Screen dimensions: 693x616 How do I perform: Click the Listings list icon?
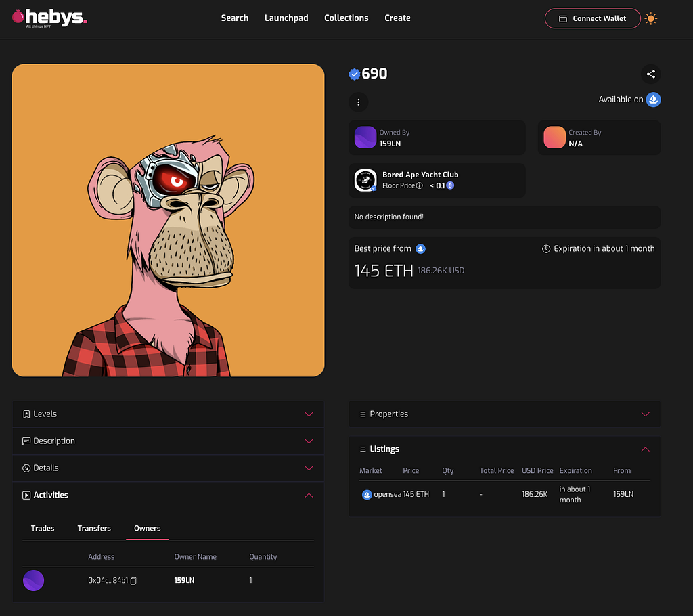[x=363, y=449]
